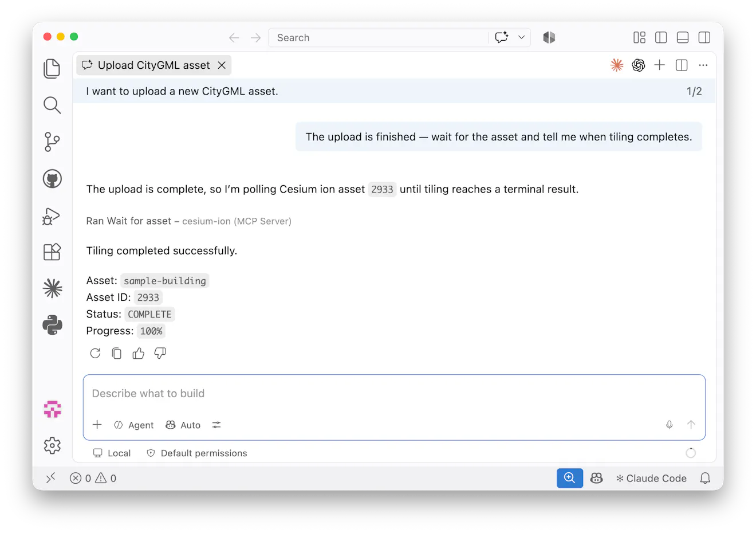Open the Manage settings gear
The width and height of the screenshot is (756, 533).
coord(52,445)
